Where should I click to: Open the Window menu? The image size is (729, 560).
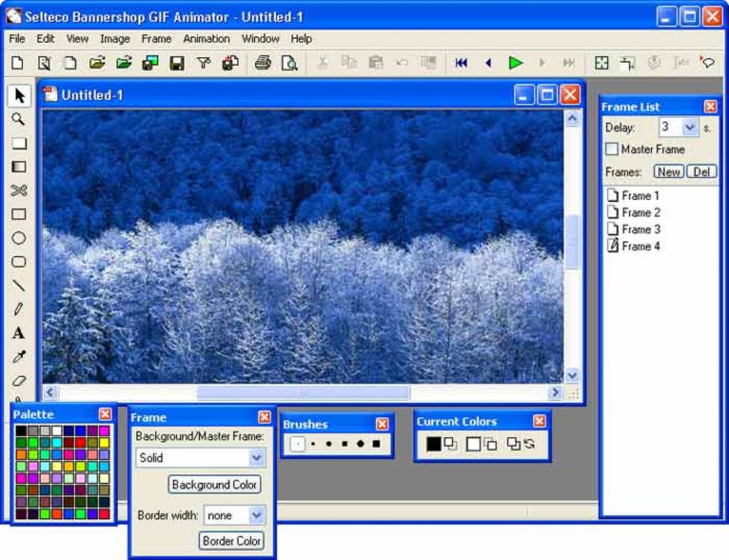pyautogui.click(x=260, y=39)
